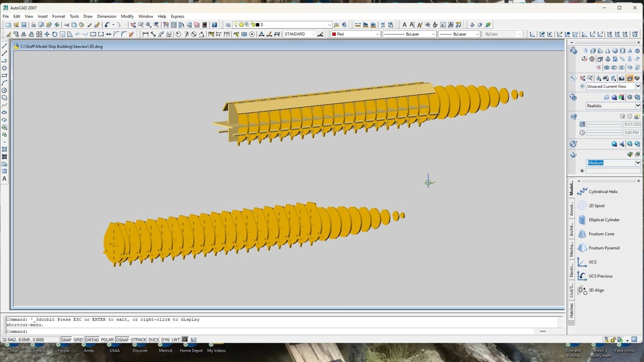The width and height of the screenshot is (644, 362).
Task: Toggle LWT lineweight display
Action: (176, 340)
